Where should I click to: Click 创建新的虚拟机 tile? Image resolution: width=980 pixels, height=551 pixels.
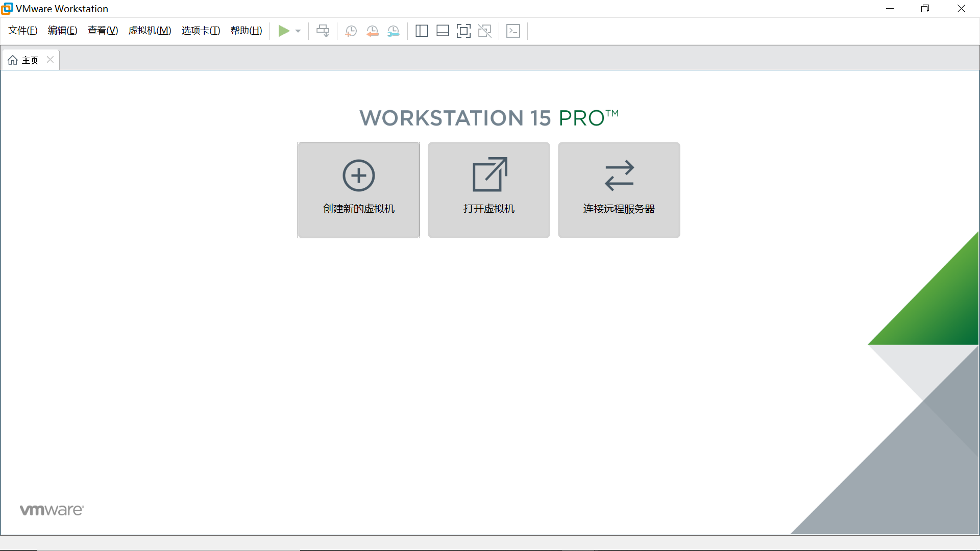[x=359, y=190]
